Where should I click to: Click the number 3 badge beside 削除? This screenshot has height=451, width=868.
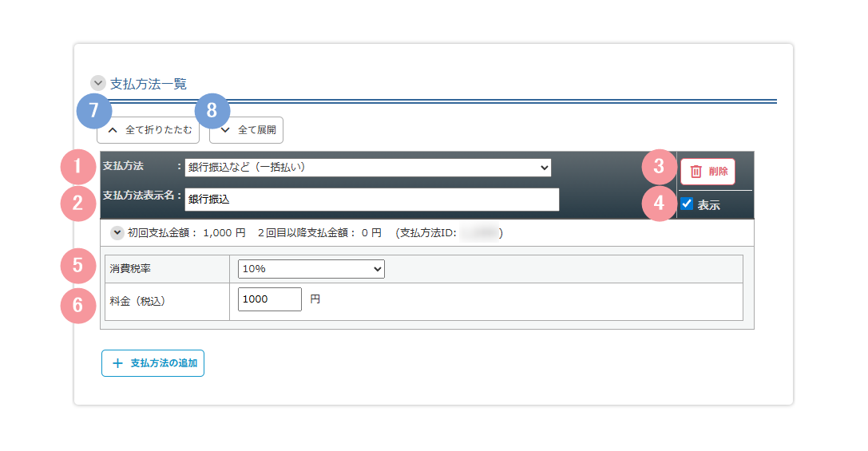coord(659,167)
